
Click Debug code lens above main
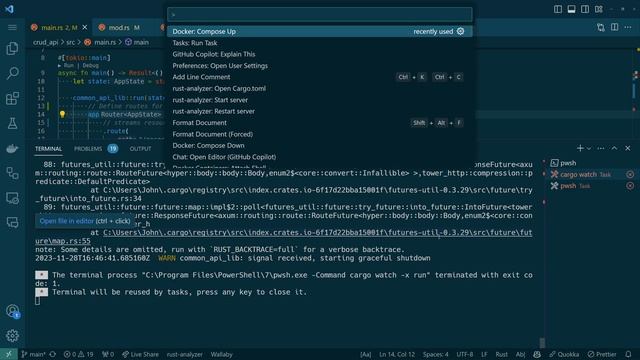coord(91,65)
